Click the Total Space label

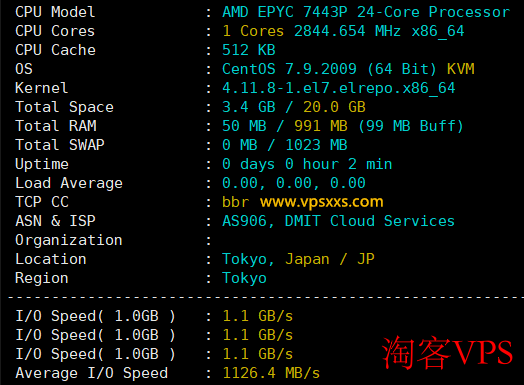point(64,107)
